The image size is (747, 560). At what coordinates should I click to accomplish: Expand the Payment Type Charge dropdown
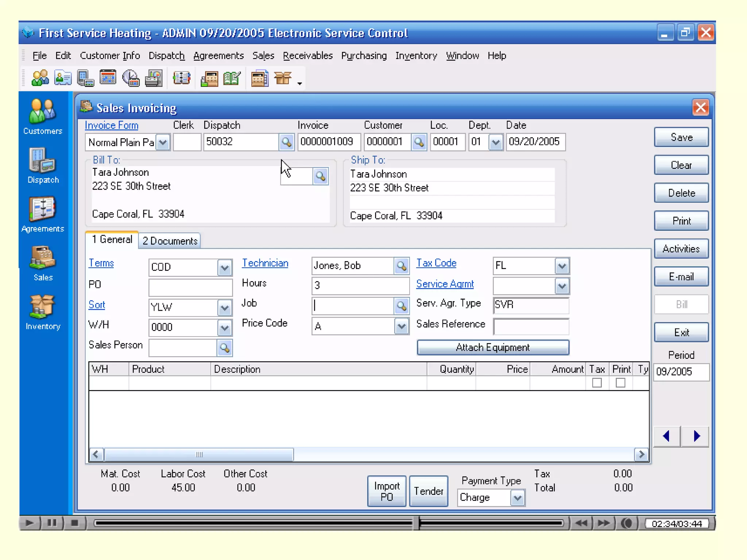517,498
